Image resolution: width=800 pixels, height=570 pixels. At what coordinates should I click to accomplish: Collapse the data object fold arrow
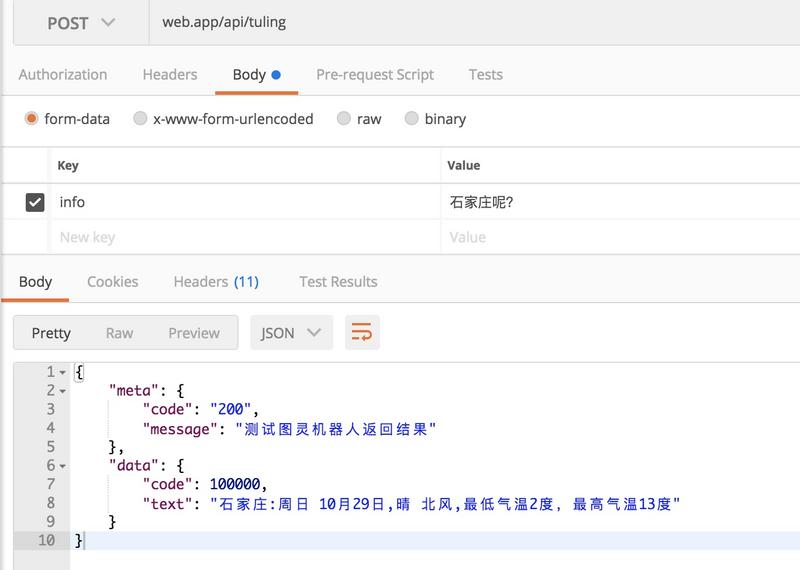[x=63, y=466]
